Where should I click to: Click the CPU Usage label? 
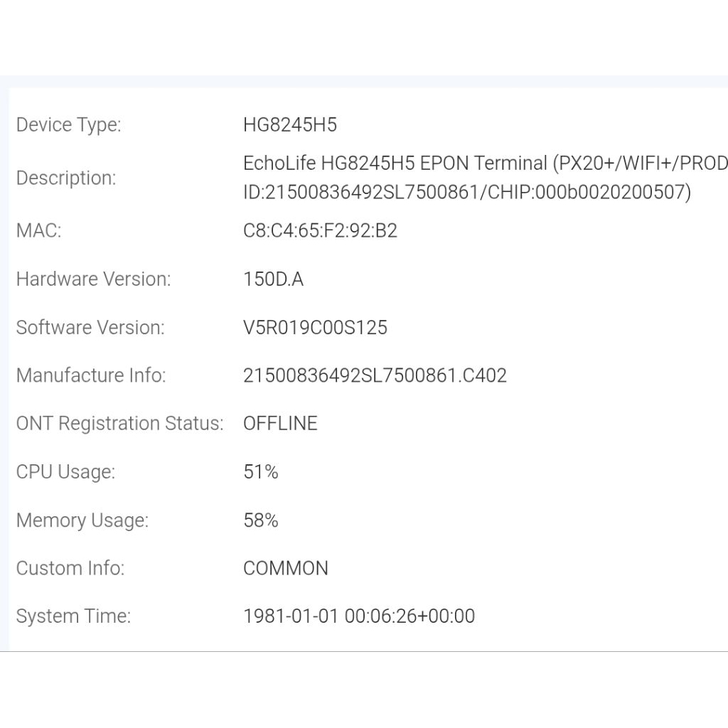[65, 472]
